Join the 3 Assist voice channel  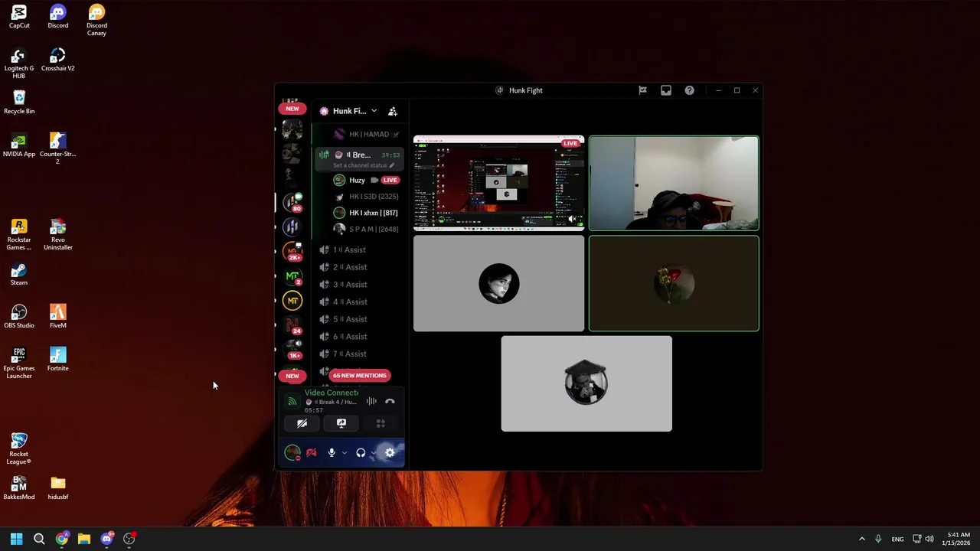click(359, 285)
